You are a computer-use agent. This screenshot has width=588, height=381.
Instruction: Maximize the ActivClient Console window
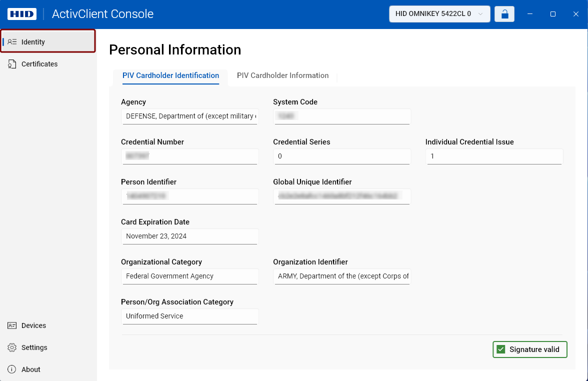click(x=553, y=14)
